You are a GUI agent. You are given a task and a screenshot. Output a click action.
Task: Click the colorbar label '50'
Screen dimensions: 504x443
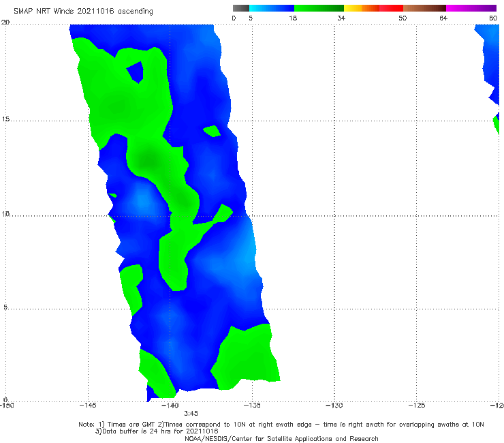coord(403,18)
